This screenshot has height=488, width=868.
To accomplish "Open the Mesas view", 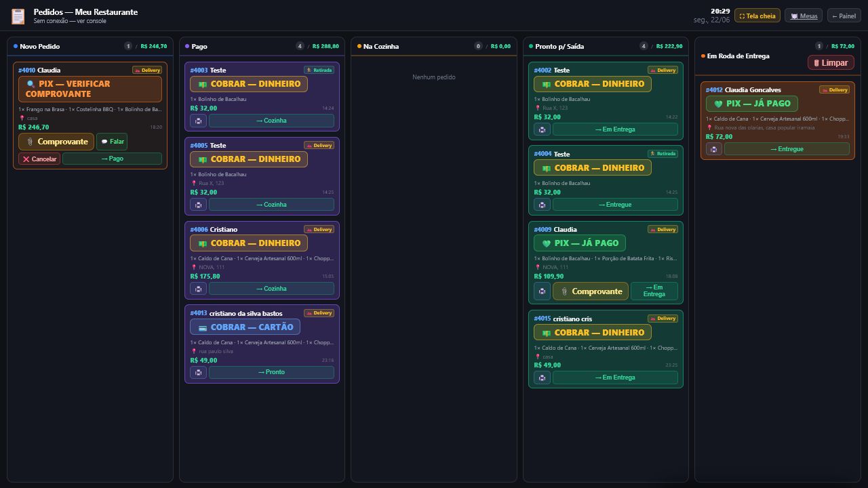I will coord(804,16).
